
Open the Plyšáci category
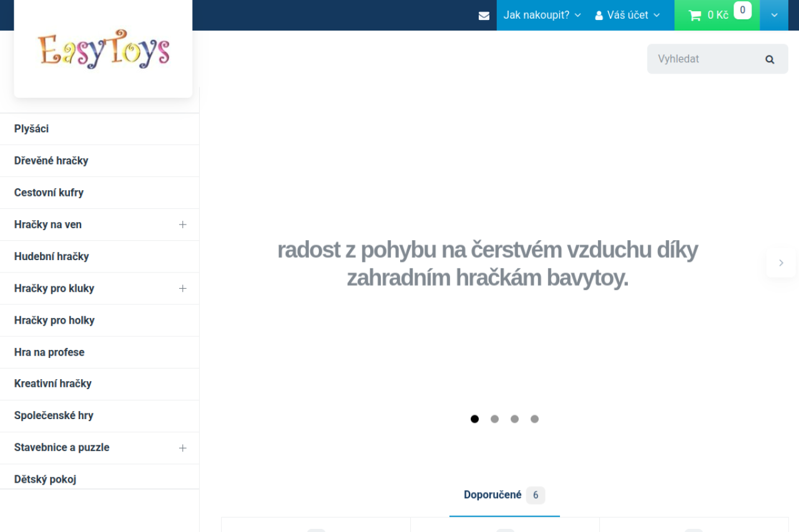[x=31, y=129]
